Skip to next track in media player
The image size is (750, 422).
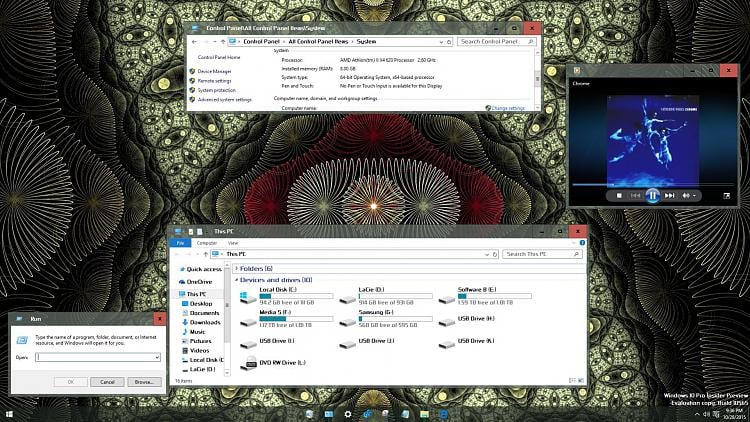click(670, 196)
